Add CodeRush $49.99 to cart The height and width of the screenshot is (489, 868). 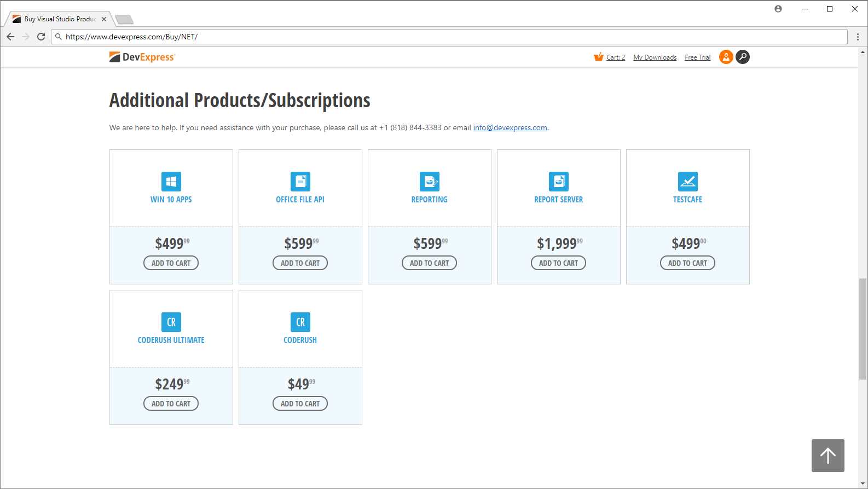tap(300, 404)
